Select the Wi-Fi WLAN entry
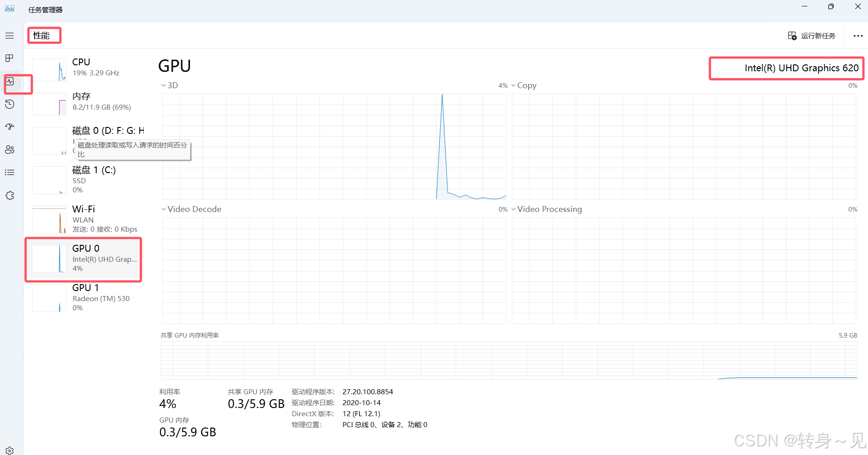Image resolution: width=868 pixels, height=455 pixels. 87,219
